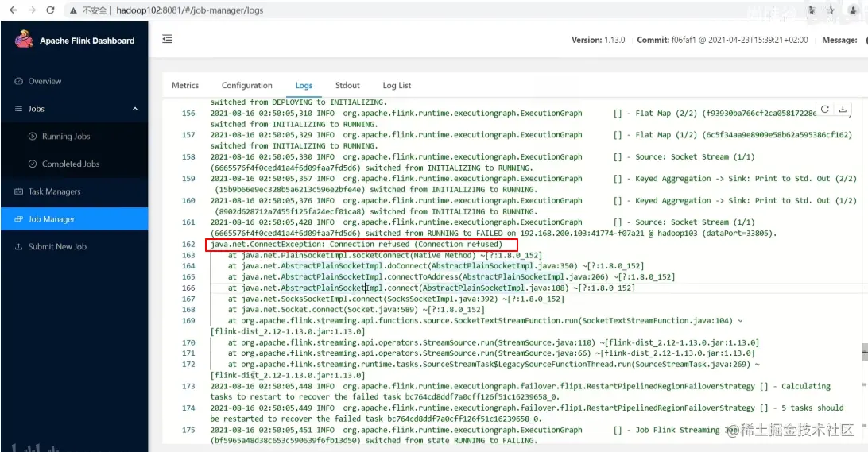
Task: Click the translate page icon
Action: point(812,10)
